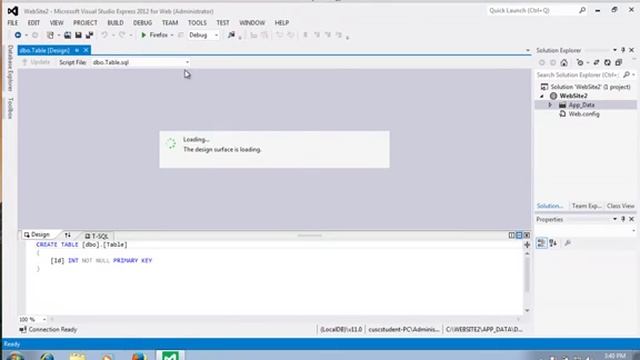The height and width of the screenshot is (360, 640).
Task: Start debugging with the green play icon
Action: (143, 35)
